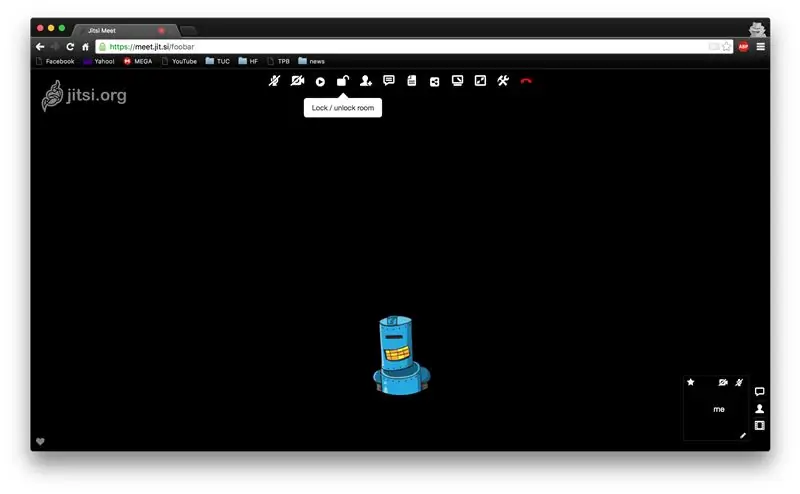Click the play button icon in the toolbar
Viewport: 800px width, 494px height.
pos(320,82)
